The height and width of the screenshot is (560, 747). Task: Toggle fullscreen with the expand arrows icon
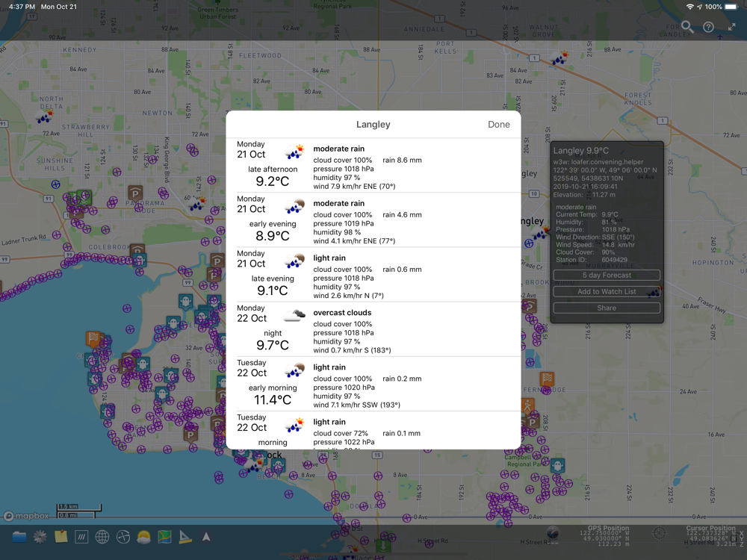coord(731,27)
